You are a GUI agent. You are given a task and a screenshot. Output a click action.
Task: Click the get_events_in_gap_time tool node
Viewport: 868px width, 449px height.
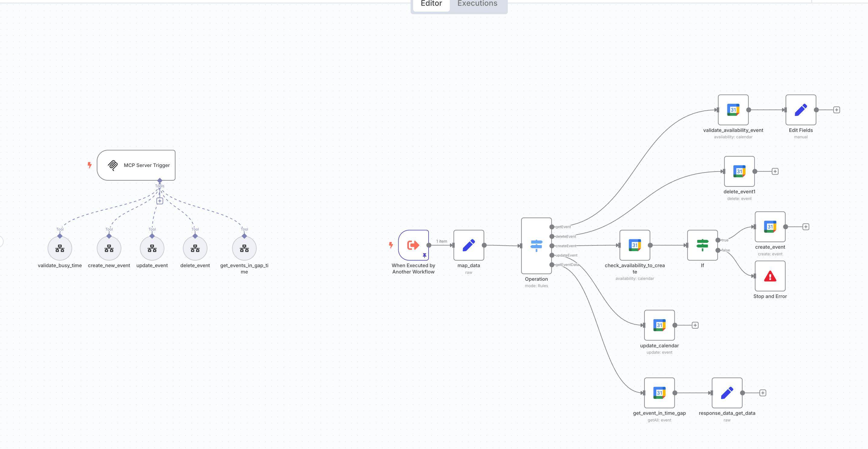244,248
